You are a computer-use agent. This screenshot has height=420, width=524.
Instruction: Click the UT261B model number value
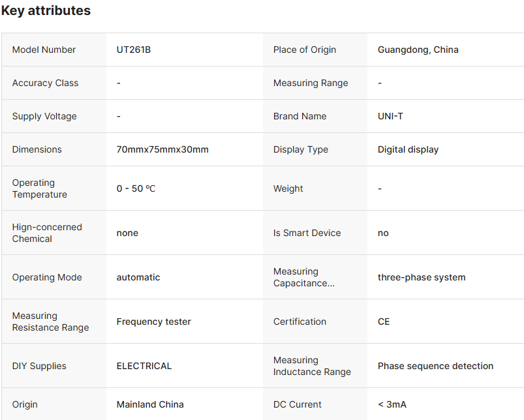pyautogui.click(x=134, y=50)
